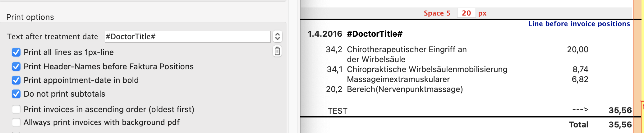Click the Massageimextramuskularer position text
644x133 pixels.
(398, 79)
